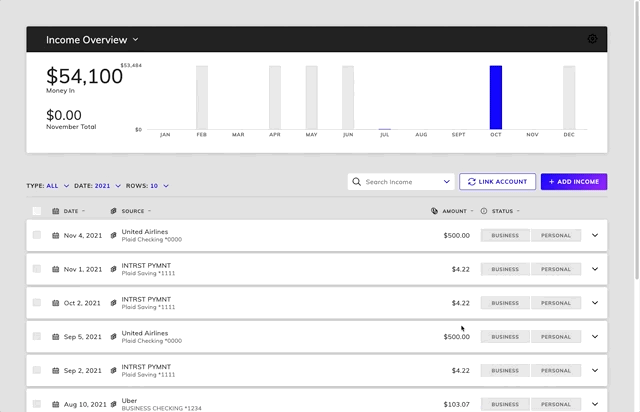Image resolution: width=640 pixels, height=412 pixels.
Task: Select the APR bar in income chart
Action: point(275,97)
